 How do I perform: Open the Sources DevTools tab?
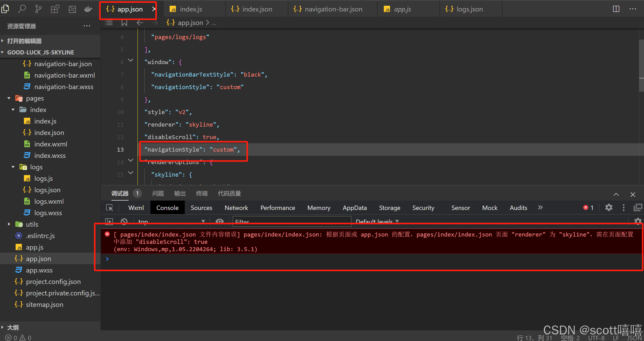[201, 208]
